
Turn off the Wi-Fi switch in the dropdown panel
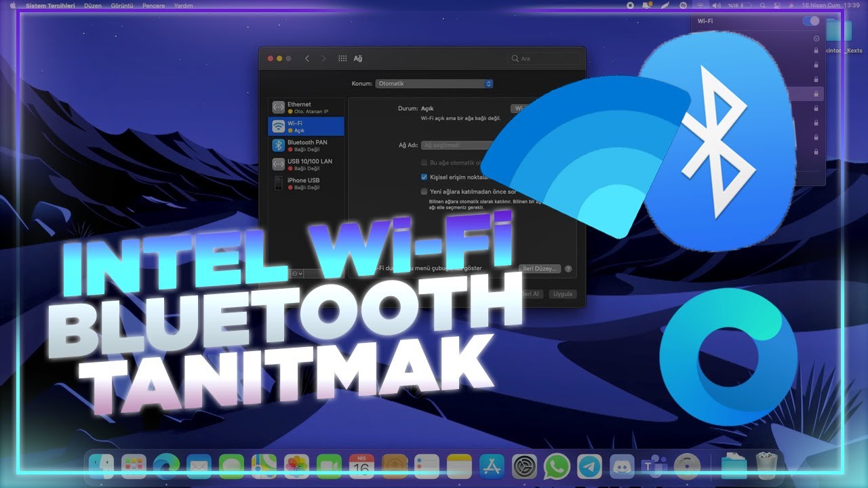point(811,21)
